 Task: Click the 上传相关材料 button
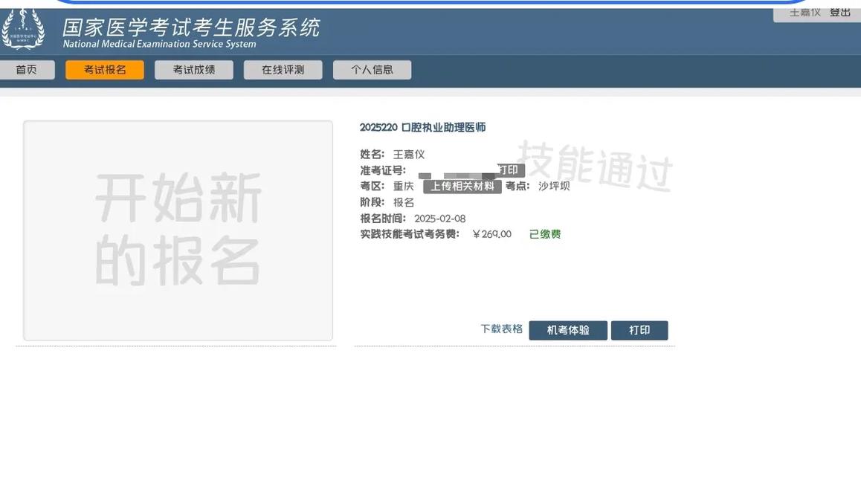(x=462, y=187)
